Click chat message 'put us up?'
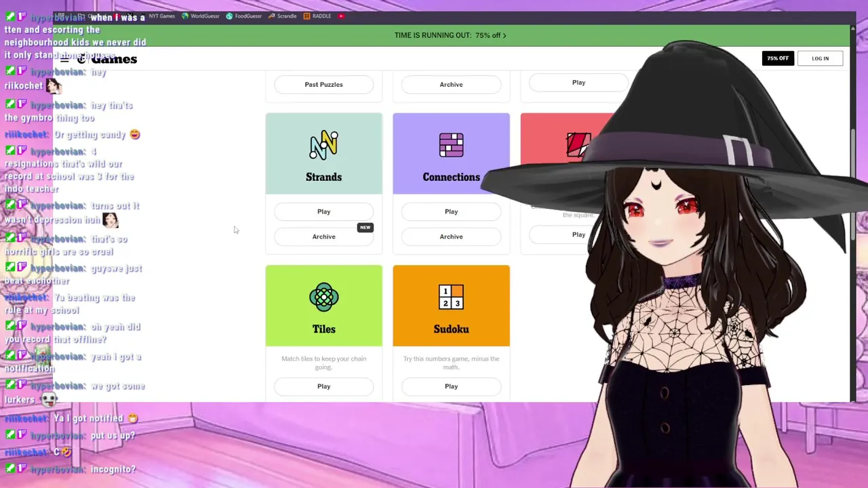Screen dimensions: 868x488 [x=113, y=436]
